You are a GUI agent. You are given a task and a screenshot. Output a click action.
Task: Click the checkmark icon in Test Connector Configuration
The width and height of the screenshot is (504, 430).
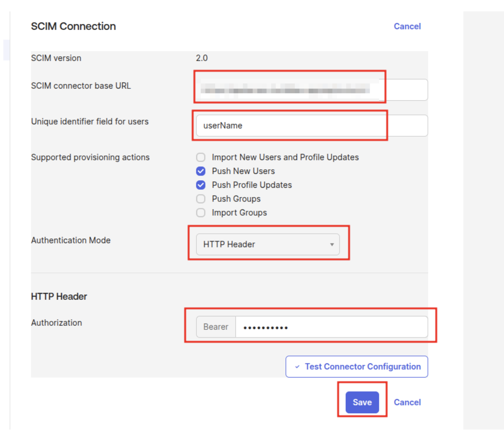(x=297, y=367)
